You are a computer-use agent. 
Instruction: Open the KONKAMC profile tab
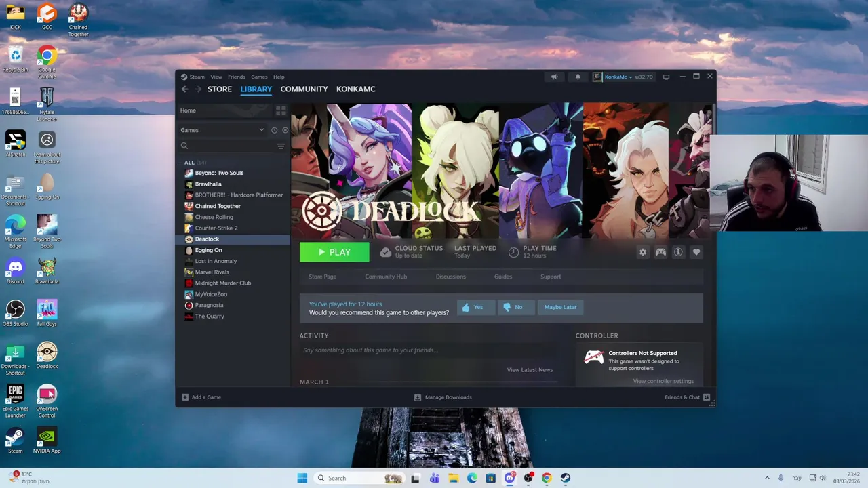click(x=356, y=89)
